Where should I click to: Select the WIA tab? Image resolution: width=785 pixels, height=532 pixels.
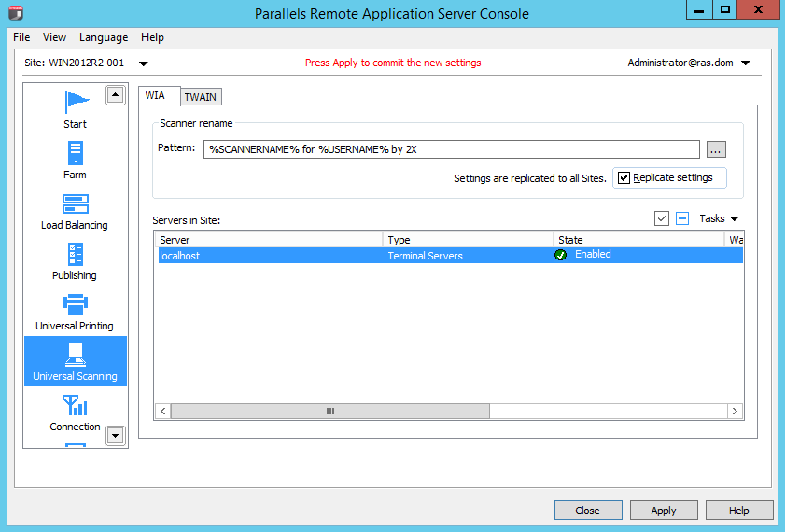tap(160, 95)
